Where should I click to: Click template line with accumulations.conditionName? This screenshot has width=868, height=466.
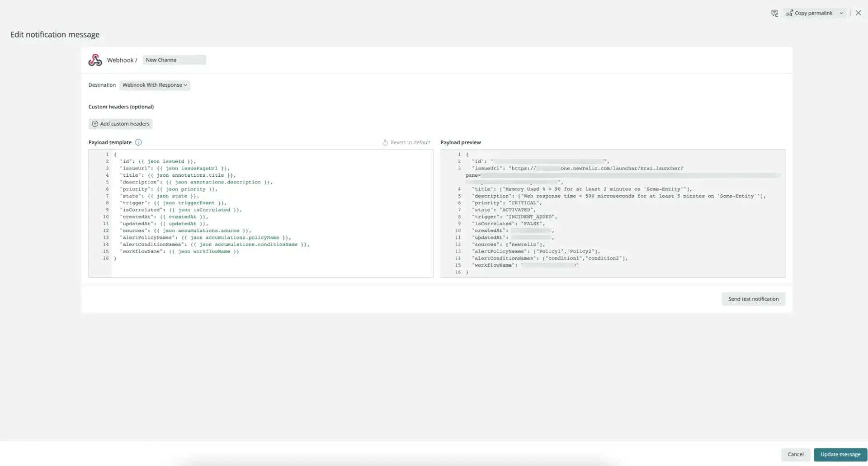point(215,245)
